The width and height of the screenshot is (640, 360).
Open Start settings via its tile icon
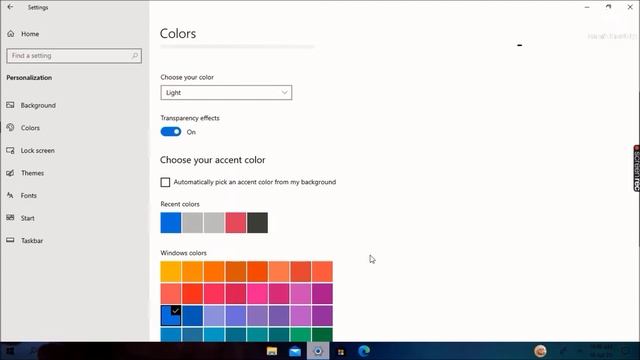(10, 218)
